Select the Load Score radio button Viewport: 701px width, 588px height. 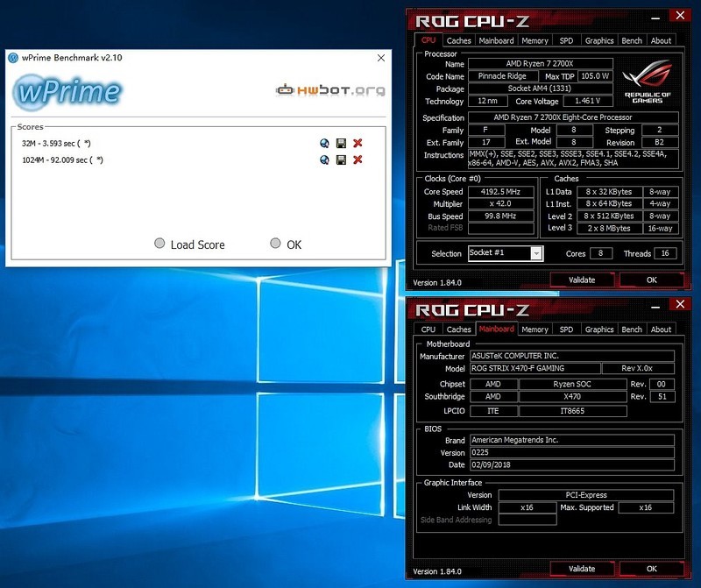tap(159, 244)
